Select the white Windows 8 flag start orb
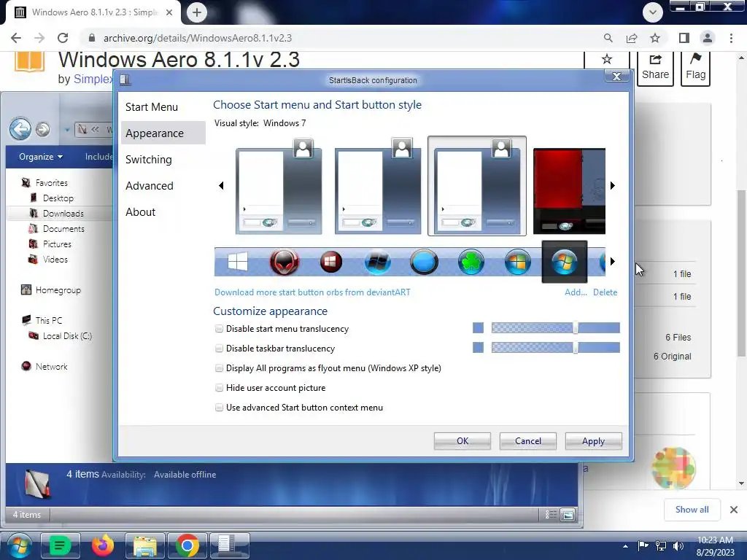 [237, 262]
